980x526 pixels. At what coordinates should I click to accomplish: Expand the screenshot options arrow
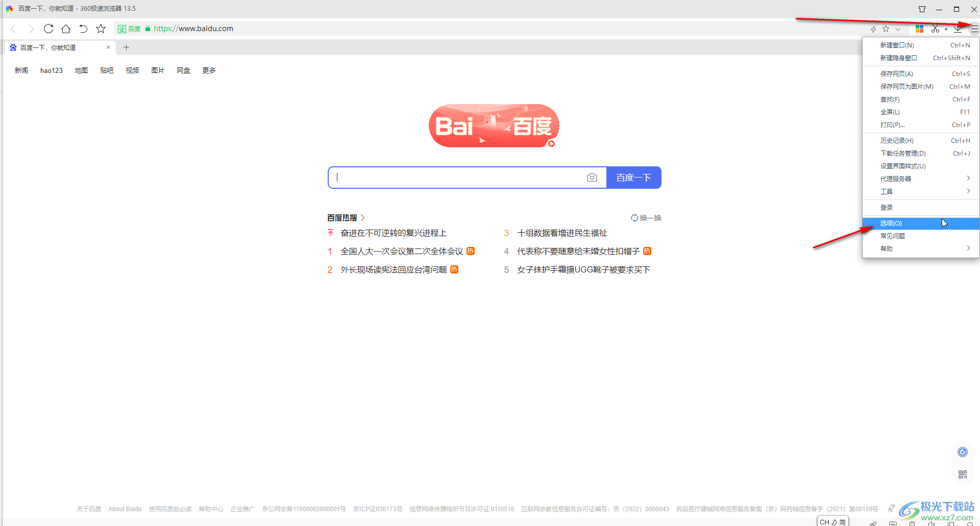click(x=946, y=29)
